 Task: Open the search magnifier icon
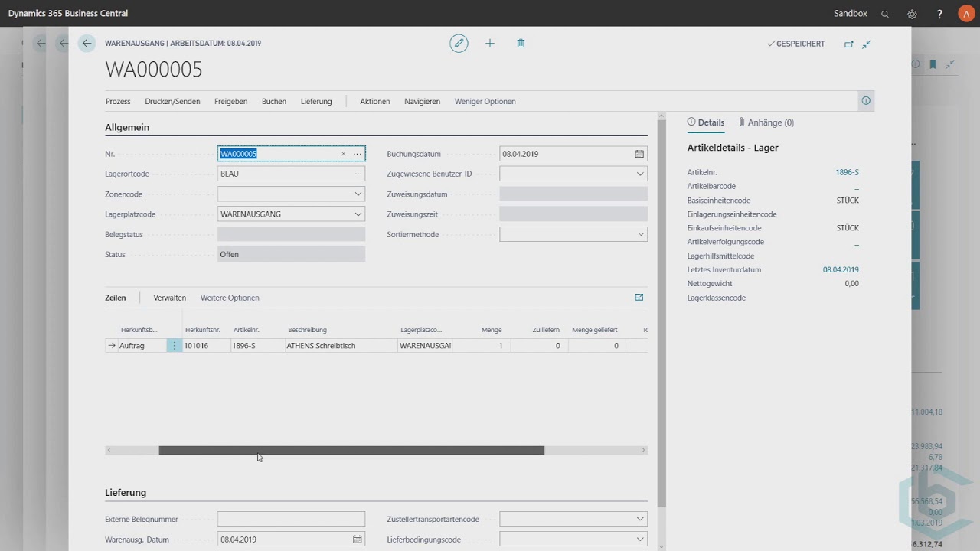(885, 14)
